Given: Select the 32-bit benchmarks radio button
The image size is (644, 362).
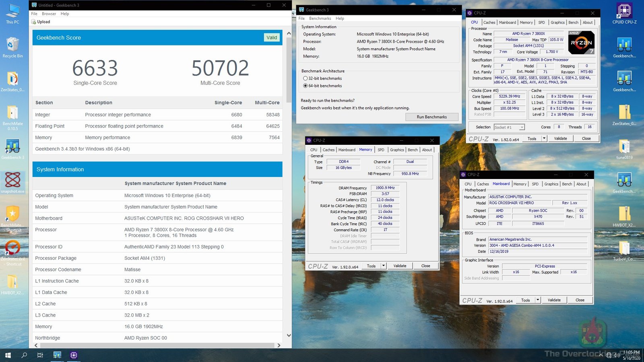Looking at the screenshot, I should coord(305,78).
